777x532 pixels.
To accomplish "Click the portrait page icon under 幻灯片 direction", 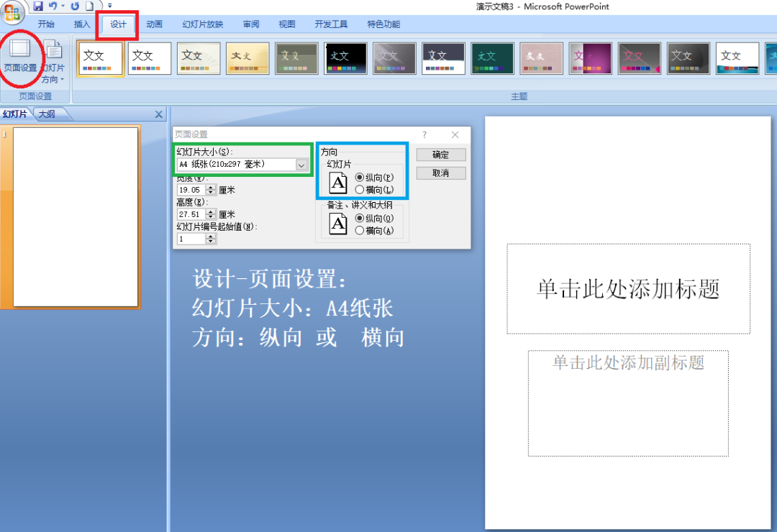I will coord(338,183).
